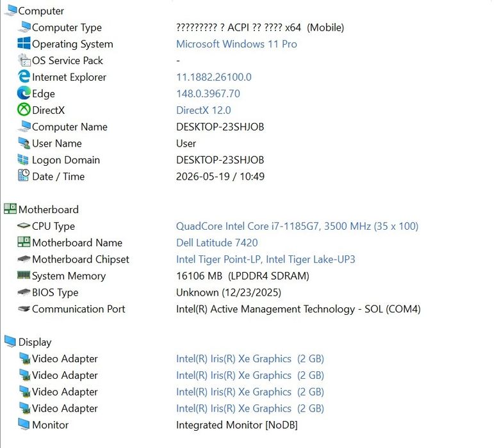Select the User Name value User
The height and width of the screenshot is (448, 499).
[x=186, y=143]
